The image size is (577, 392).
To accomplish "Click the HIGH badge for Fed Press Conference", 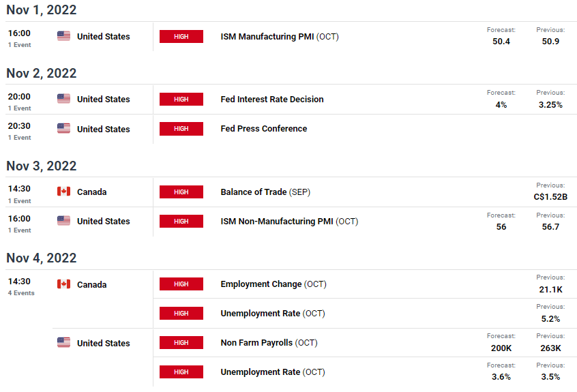I will 181,129.
